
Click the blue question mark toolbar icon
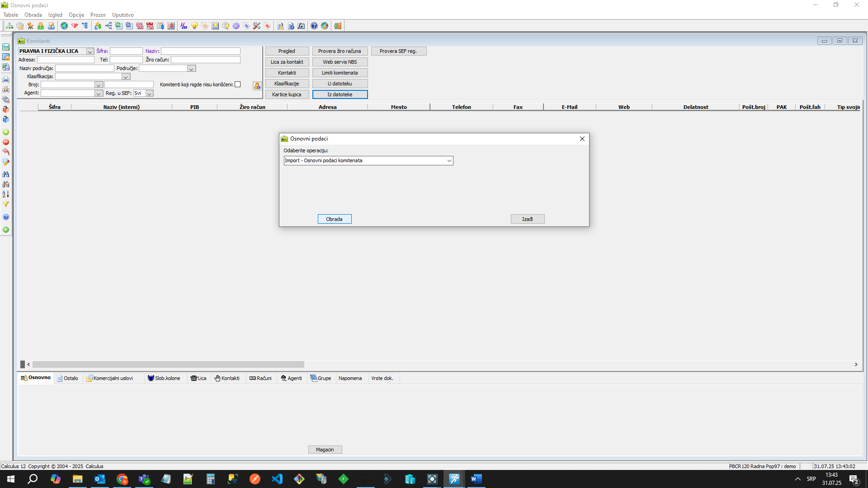314,26
